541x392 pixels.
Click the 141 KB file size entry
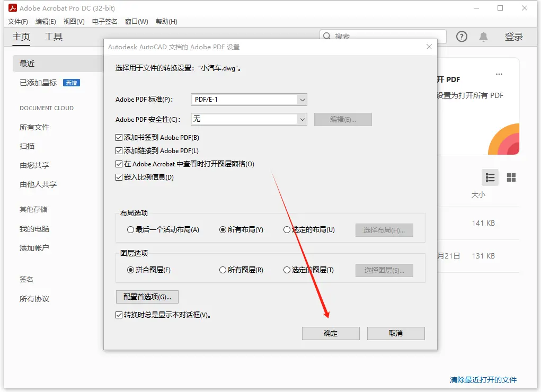click(483, 223)
